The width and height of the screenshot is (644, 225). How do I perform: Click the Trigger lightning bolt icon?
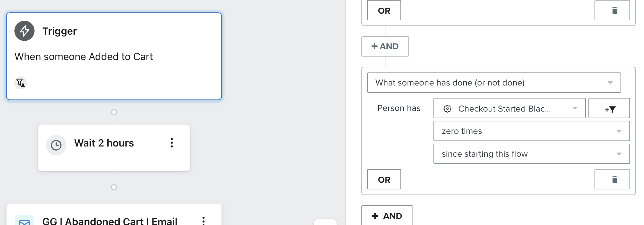(x=24, y=31)
